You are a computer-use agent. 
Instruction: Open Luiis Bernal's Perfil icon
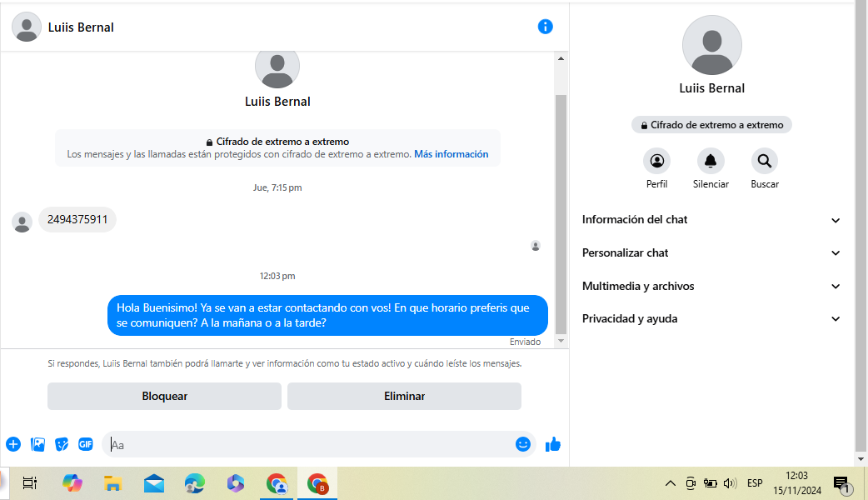point(656,161)
